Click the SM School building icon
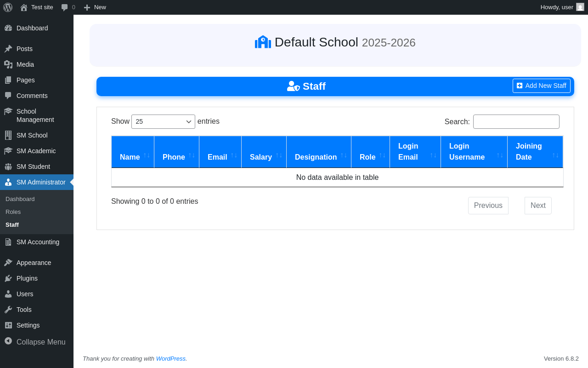 click(8, 135)
